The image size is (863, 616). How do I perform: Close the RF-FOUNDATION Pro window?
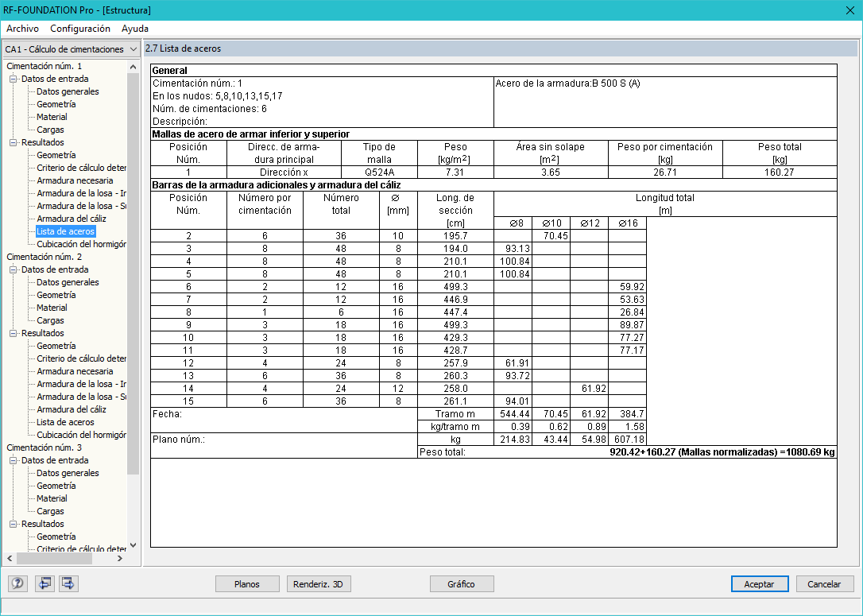[849, 10]
